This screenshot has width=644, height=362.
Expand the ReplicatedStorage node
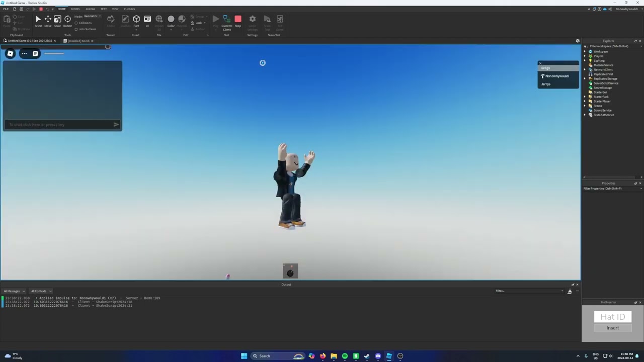tap(585, 78)
